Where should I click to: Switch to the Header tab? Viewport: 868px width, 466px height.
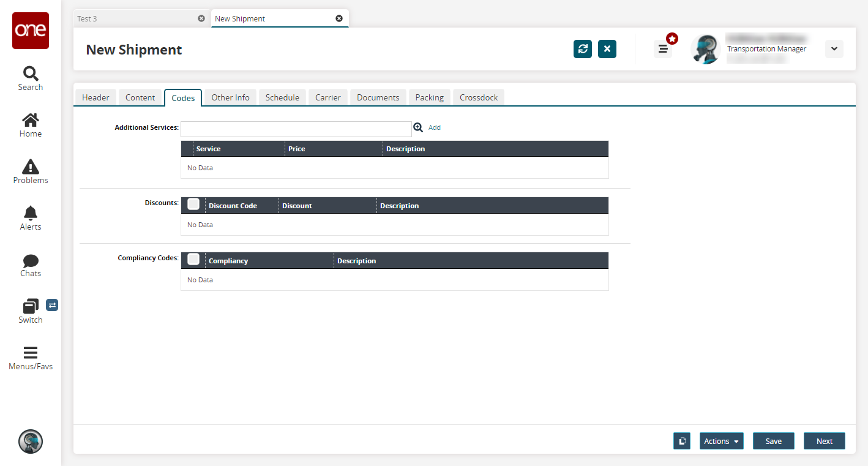95,97
